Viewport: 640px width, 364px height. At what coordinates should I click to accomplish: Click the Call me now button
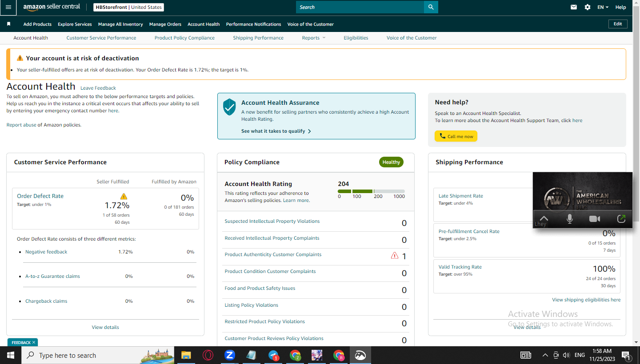tap(456, 136)
